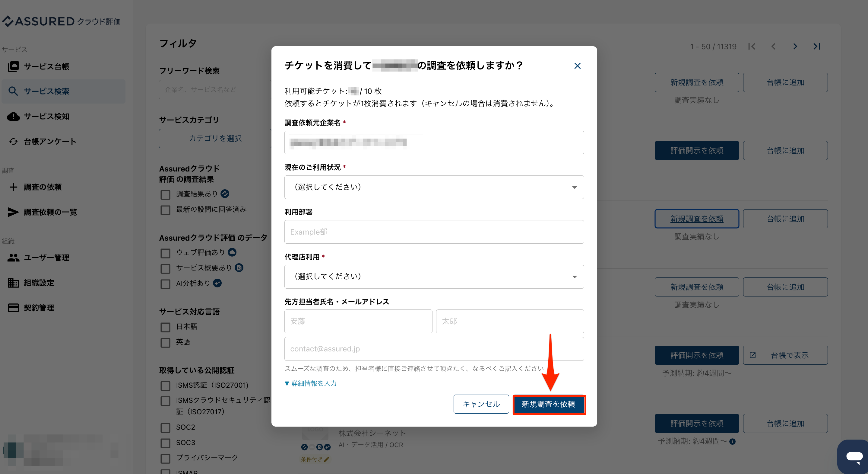Click the sync icon for 台帳アンケート
868x474 pixels.
click(14, 141)
